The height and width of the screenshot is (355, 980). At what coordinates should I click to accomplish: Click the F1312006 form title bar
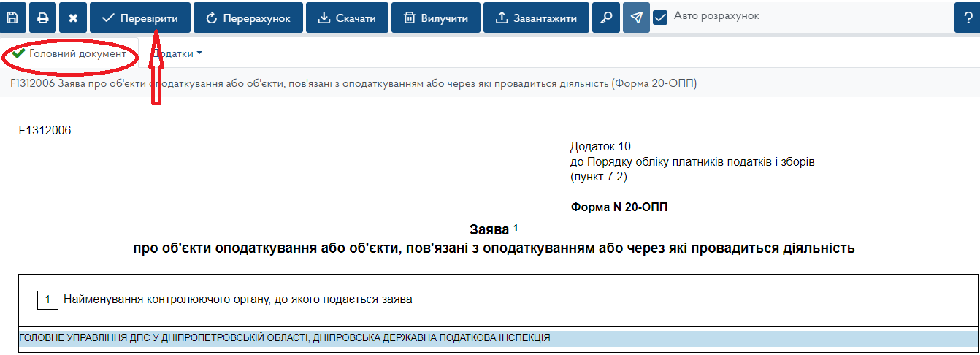click(353, 84)
